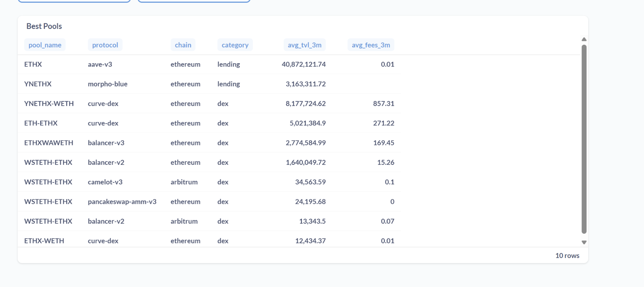This screenshot has width=644, height=287.
Task: Click the avg_fees_3m column header
Action: click(370, 45)
